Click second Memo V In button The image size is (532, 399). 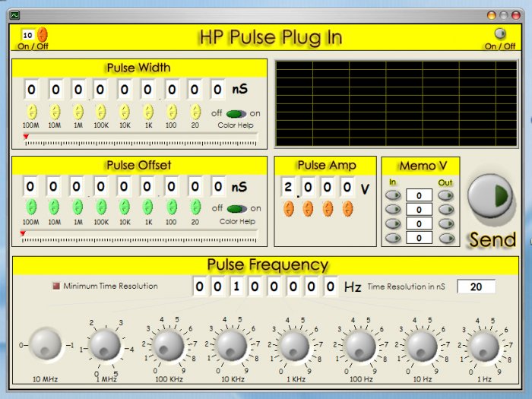(393, 209)
